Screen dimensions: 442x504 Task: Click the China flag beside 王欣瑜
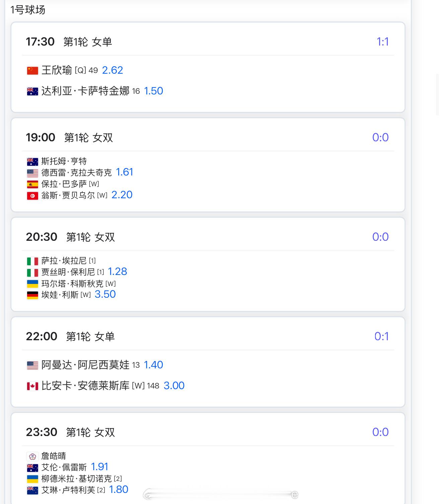coord(32,71)
